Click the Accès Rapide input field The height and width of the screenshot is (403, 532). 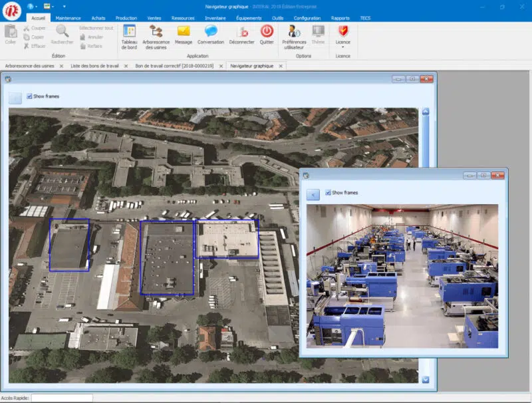tap(62, 398)
